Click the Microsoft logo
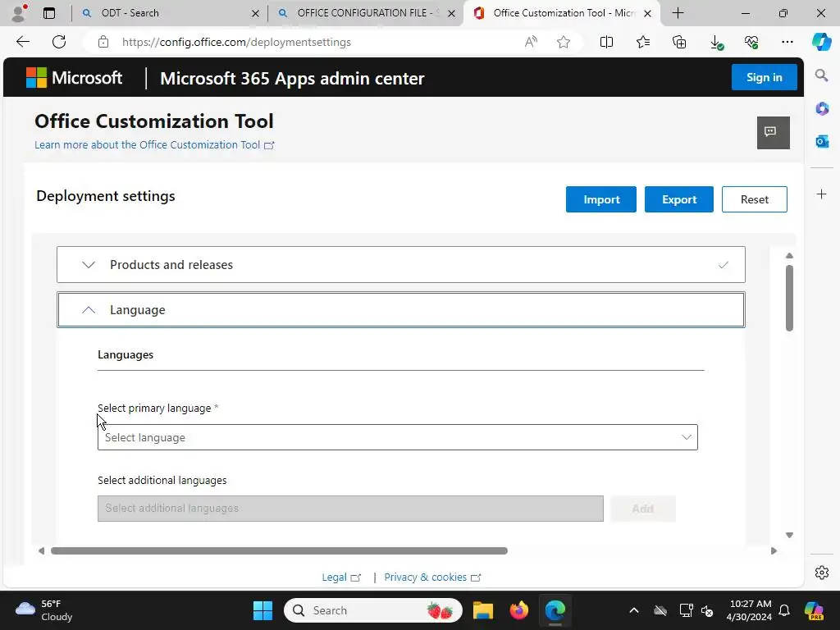Screen dimensions: 840x630 click(74, 78)
